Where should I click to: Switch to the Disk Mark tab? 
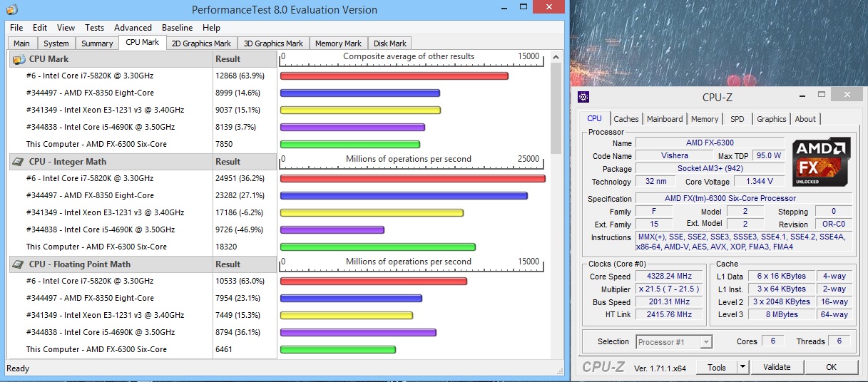[x=389, y=43]
